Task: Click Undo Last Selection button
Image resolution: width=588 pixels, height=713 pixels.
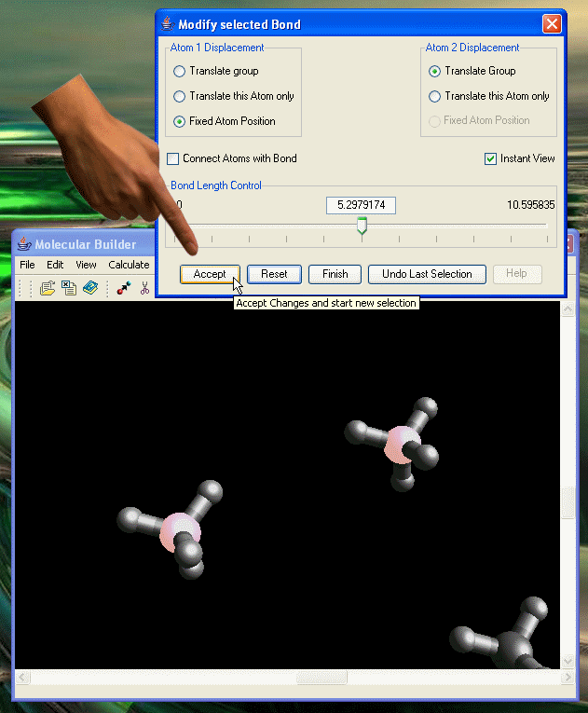Action: (427, 274)
